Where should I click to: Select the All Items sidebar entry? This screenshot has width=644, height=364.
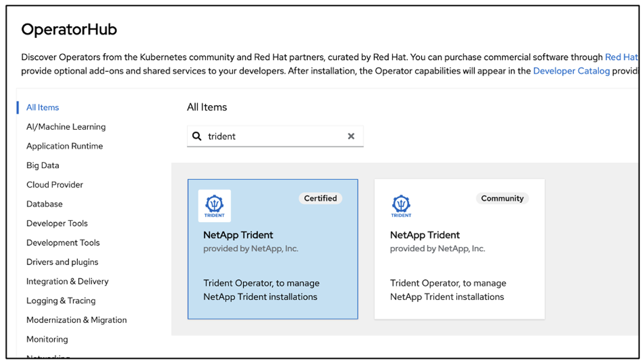click(x=43, y=107)
